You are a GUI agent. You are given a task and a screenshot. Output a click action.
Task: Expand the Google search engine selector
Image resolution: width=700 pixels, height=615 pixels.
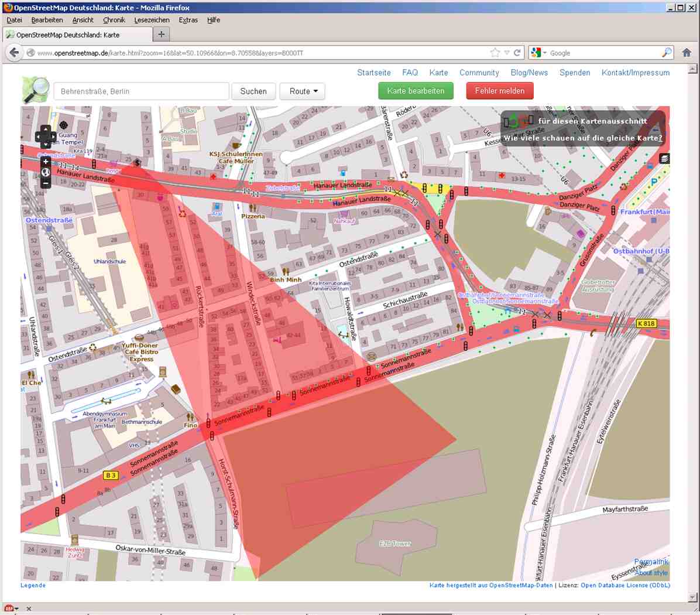[538, 53]
